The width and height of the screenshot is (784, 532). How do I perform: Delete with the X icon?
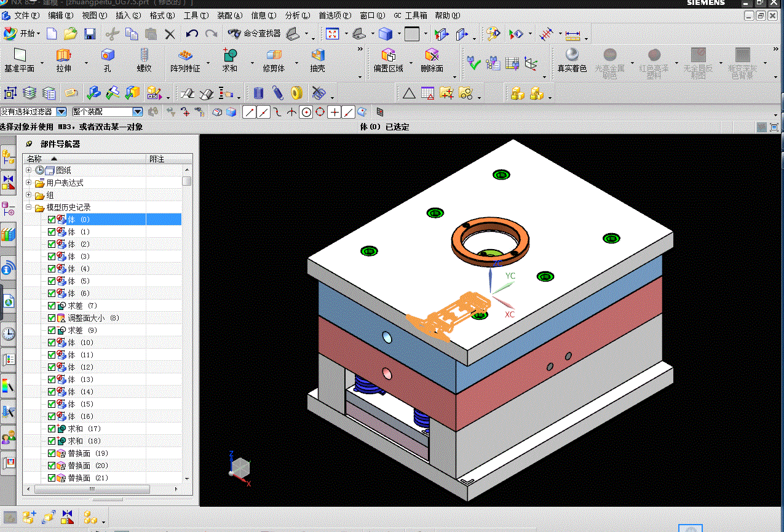[x=170, y=34]
